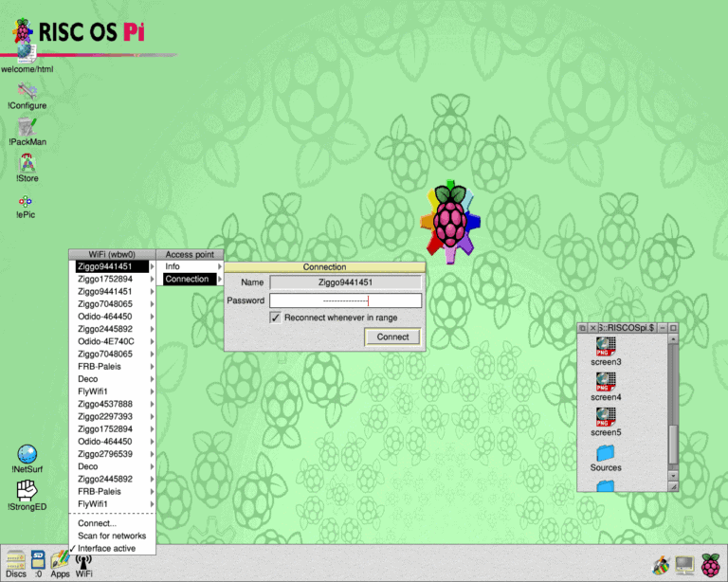Select the screen5 PNG file

(606, 422)
